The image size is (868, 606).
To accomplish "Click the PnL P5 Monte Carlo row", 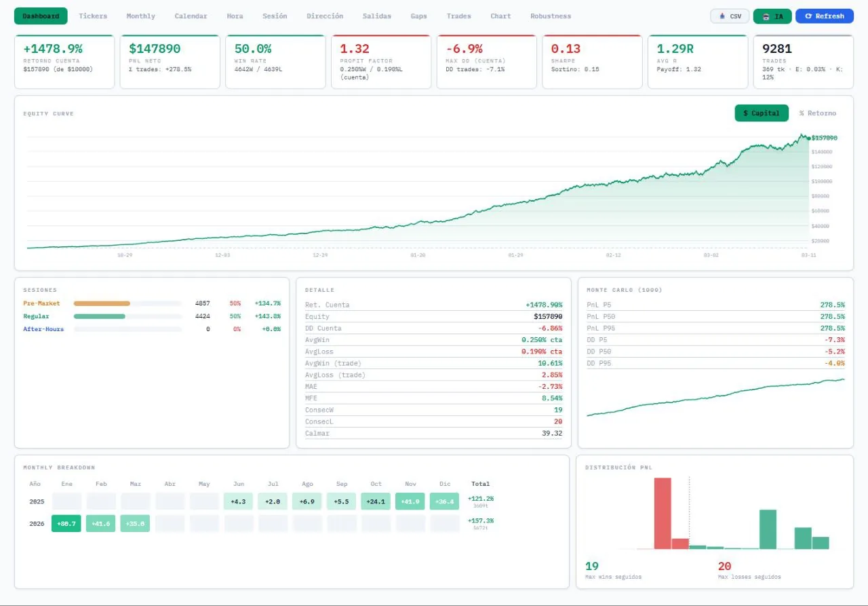I will 715,305.
